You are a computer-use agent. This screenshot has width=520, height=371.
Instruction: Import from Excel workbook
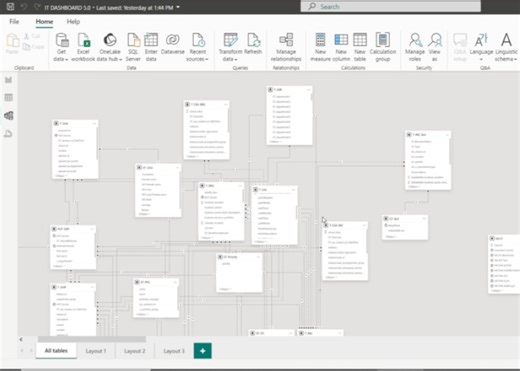(x=83, y=47)
